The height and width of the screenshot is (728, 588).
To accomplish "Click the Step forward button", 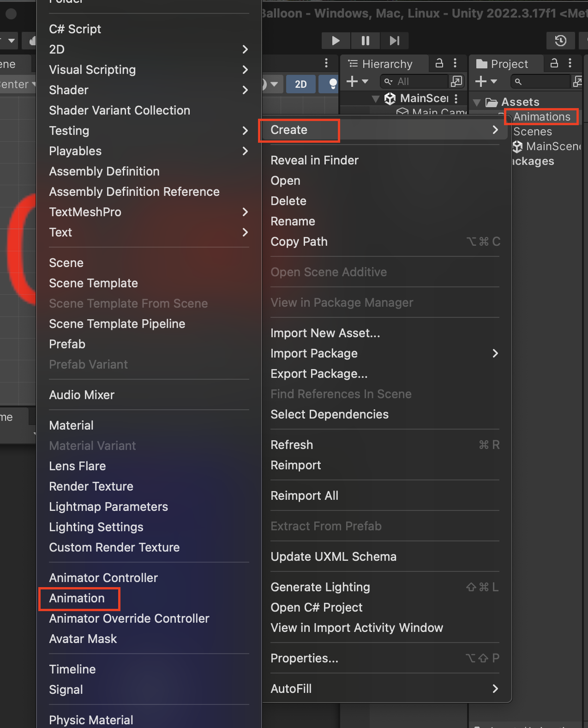I will [394, 41].
